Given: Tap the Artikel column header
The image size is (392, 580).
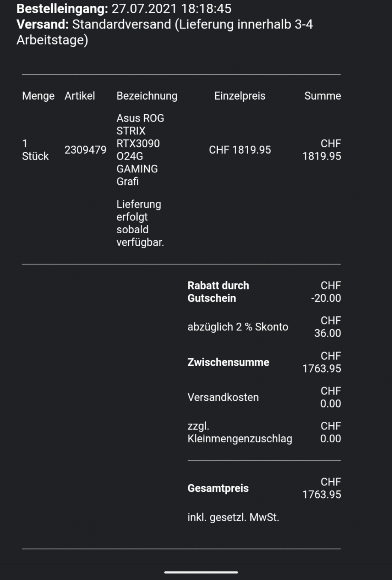Looking at the screenshot, I should pos(80,96).
